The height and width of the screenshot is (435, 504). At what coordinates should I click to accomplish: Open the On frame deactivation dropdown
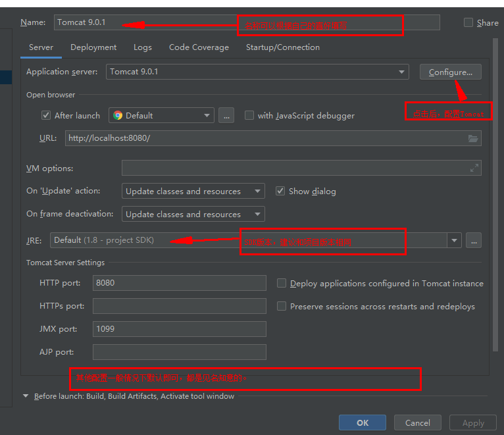click(x=193, y=214)
